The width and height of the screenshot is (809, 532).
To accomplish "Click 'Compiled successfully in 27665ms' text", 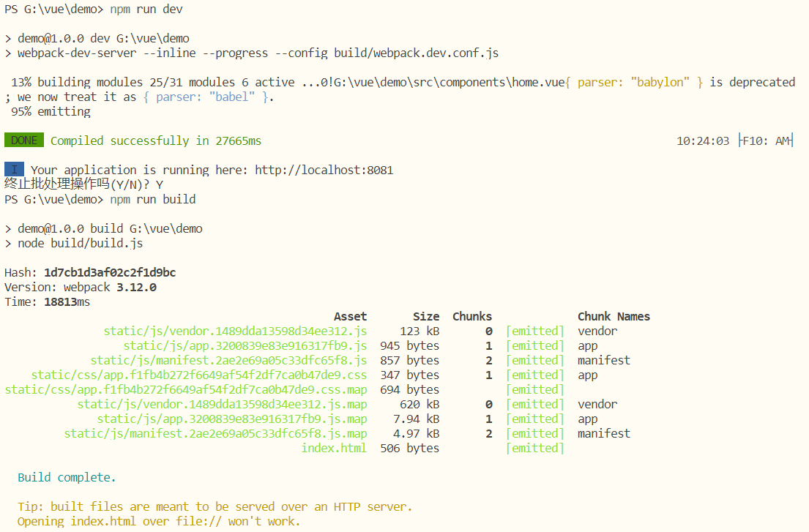I will click(x=156, y=141).
